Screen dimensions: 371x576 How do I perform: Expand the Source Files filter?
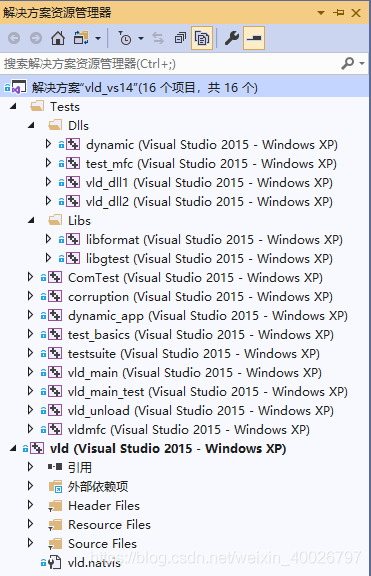coord(30,543)
